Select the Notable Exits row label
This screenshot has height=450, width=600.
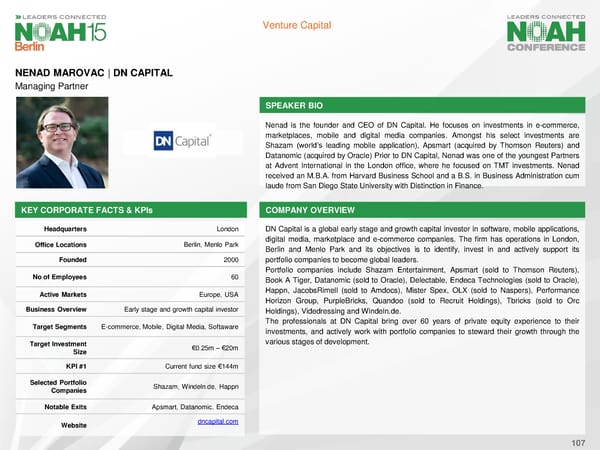coord(61,407)
